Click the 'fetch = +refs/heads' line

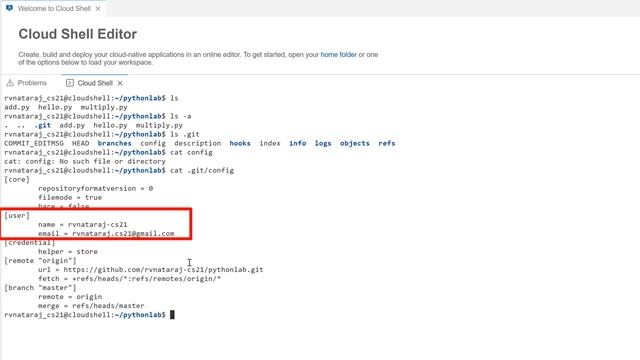(129, 278)
